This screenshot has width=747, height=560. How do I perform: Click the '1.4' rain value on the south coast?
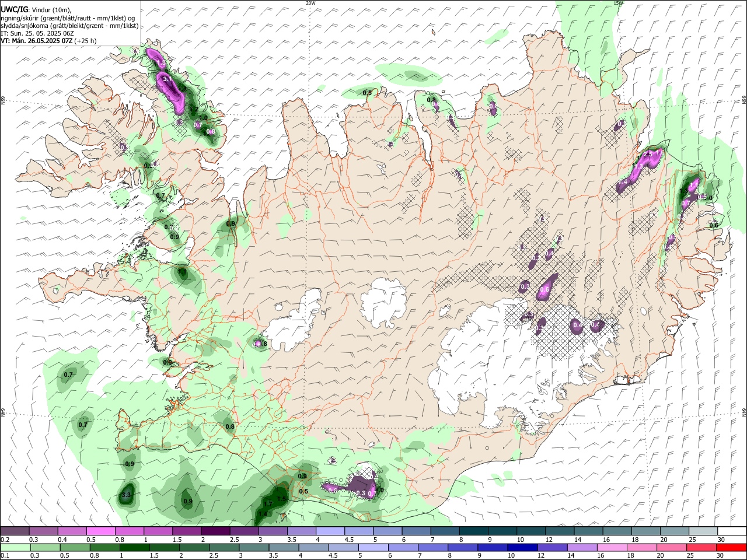(263, 514)
